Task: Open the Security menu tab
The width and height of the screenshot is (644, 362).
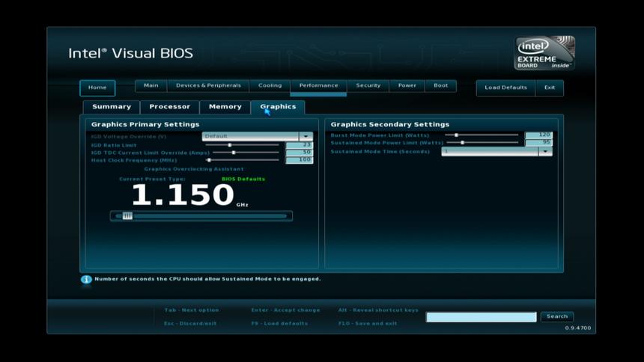Action: tap(368, 86)
